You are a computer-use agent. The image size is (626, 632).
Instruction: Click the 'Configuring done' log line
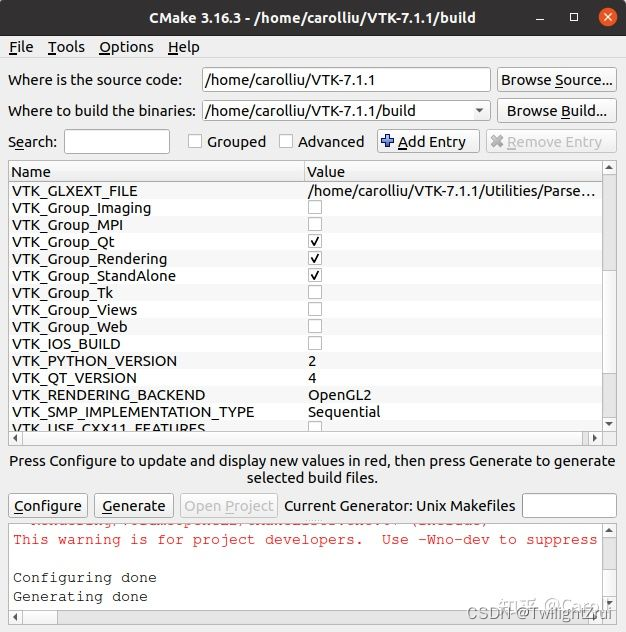(x=85, y=578)
